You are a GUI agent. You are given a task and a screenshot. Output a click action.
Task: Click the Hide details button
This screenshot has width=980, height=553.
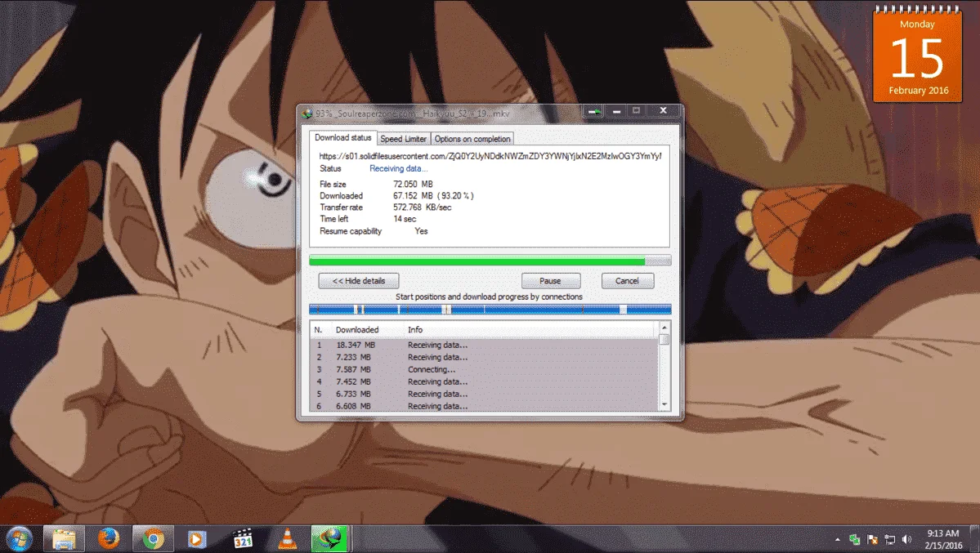coord(359,281)
